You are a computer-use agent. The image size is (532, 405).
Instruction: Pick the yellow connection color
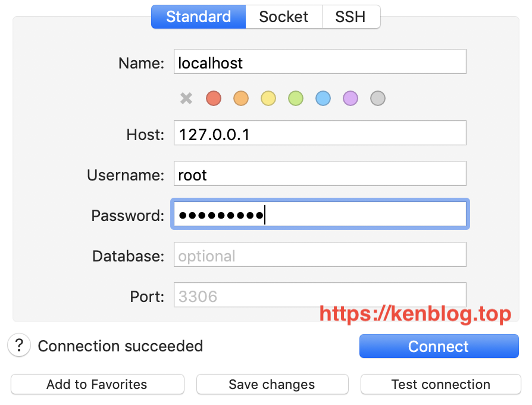coord(268,98)
